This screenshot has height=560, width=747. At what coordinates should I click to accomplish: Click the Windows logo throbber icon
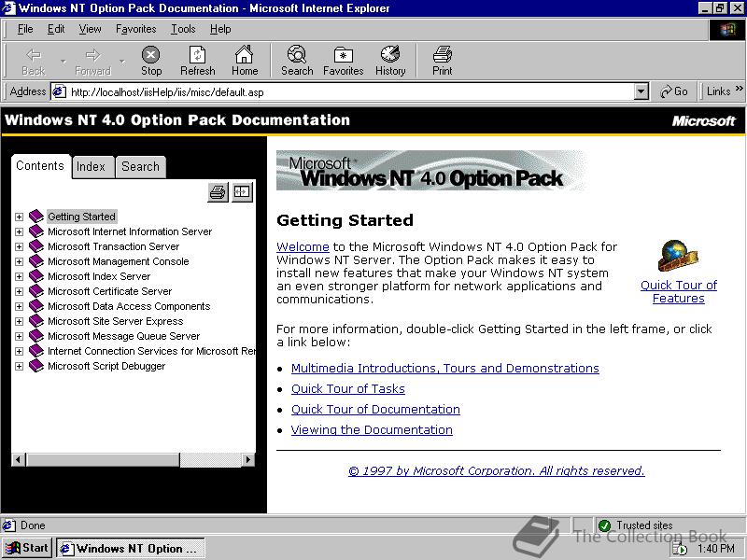tap(727, 30)
